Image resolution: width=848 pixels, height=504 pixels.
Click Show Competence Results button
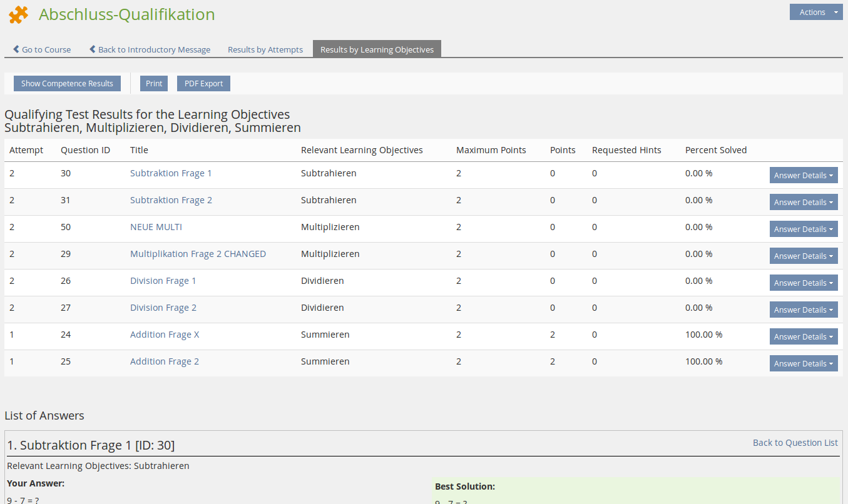click(67, 83)
